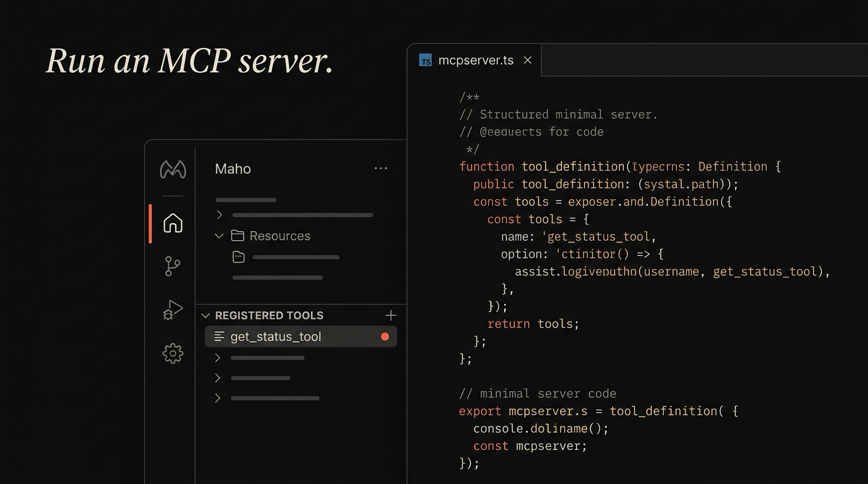This screenshot has width=868, height=484.
Task: Expand the second item below get_status_tool
Action: pos(218,378)
